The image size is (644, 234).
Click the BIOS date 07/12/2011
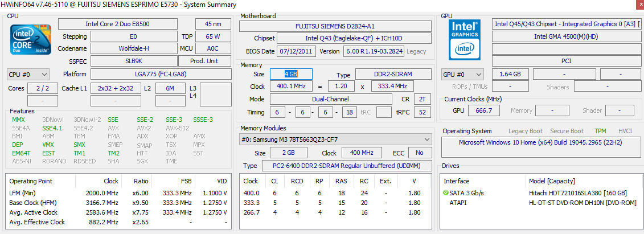click(297, 51)
